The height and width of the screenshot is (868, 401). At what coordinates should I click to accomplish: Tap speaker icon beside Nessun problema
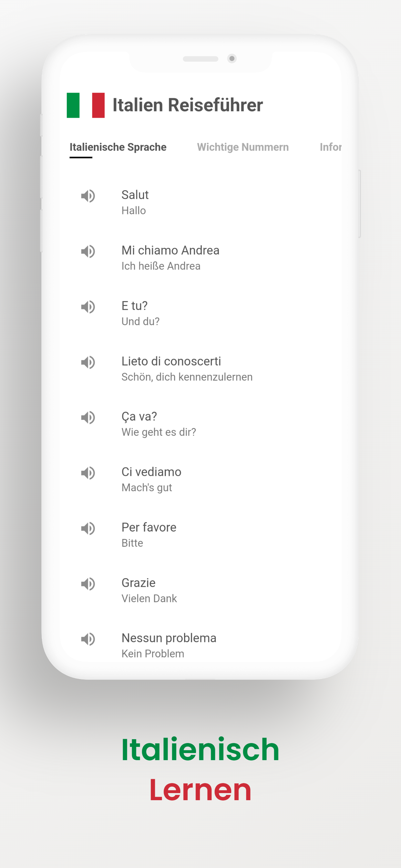coord(87,639)
